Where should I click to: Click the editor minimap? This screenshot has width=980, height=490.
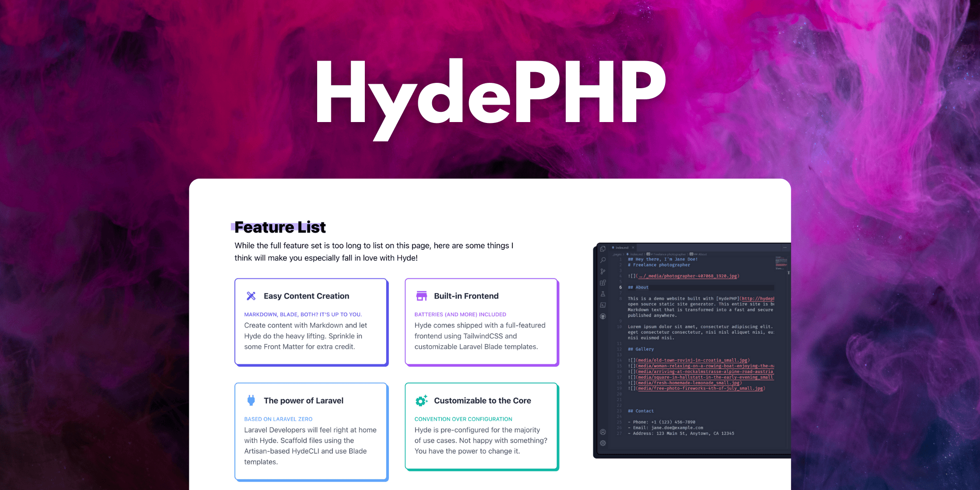781,263
